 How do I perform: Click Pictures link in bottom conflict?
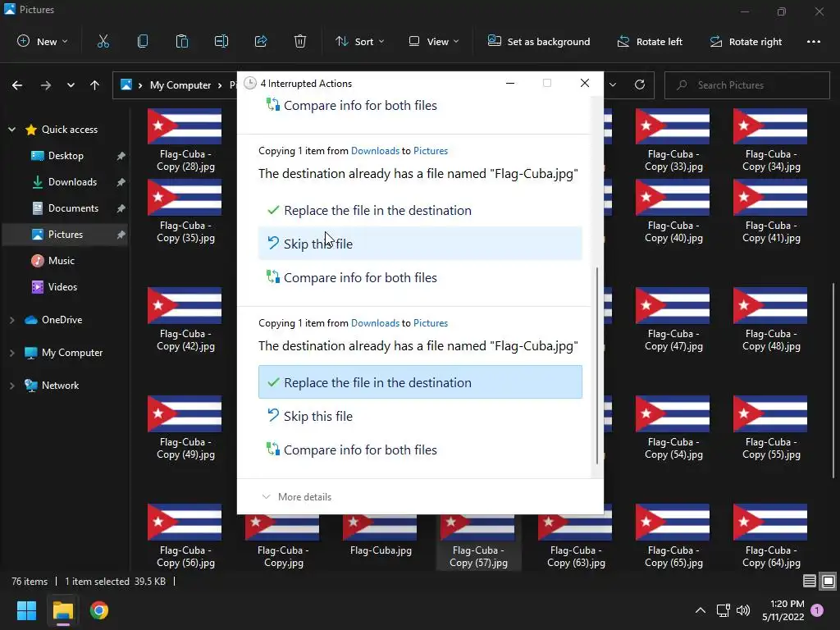tap(431, 323)
